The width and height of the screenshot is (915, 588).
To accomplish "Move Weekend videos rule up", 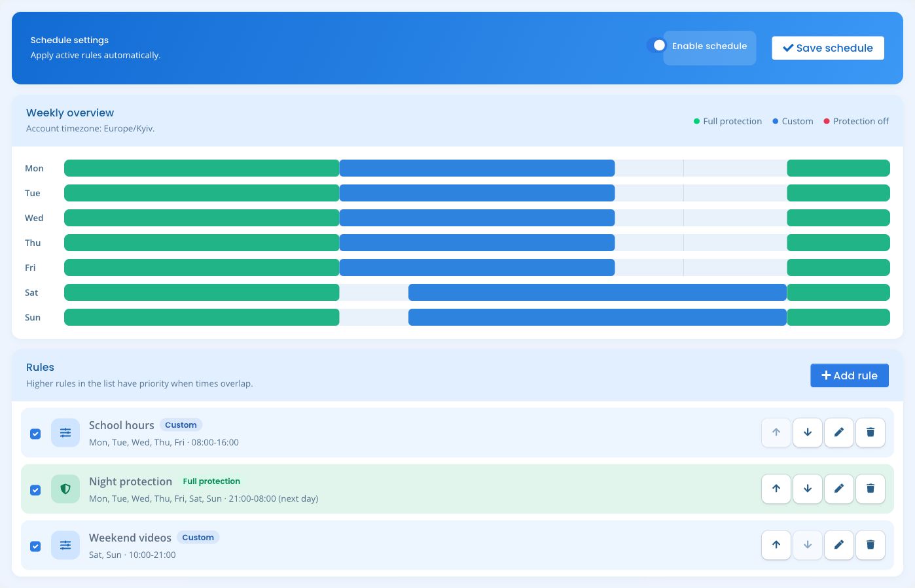I will coord(776,545).
